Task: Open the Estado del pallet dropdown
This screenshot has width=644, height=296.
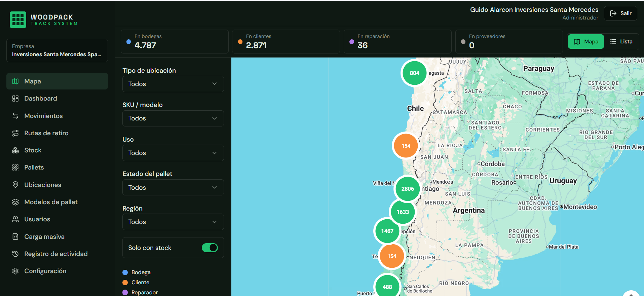Action: coord(173,187)
